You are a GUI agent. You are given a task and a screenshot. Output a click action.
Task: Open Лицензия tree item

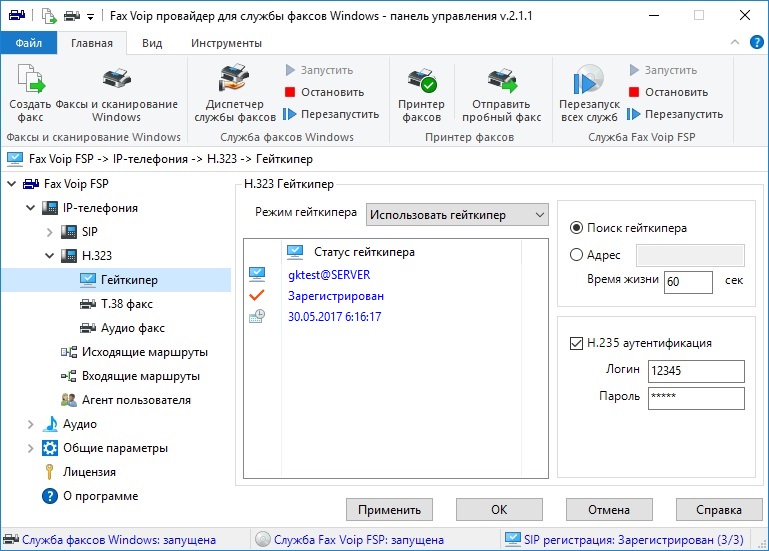point(89,472)
